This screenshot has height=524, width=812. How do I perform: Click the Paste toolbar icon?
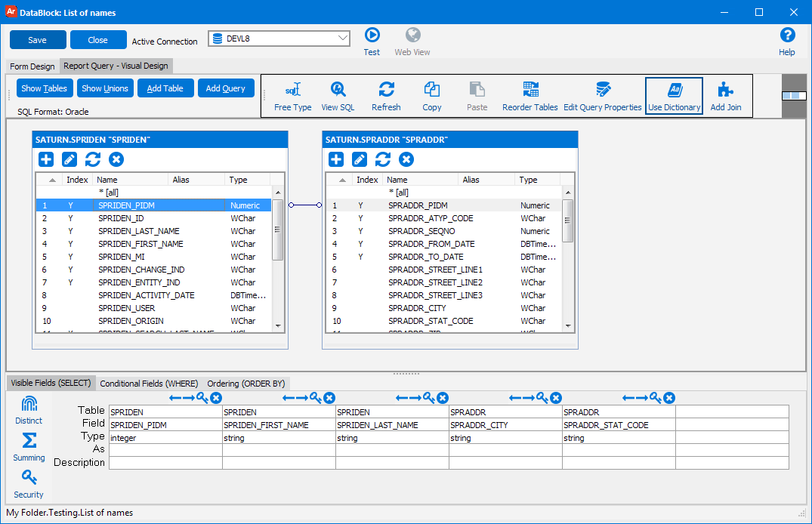click(477, 90)
